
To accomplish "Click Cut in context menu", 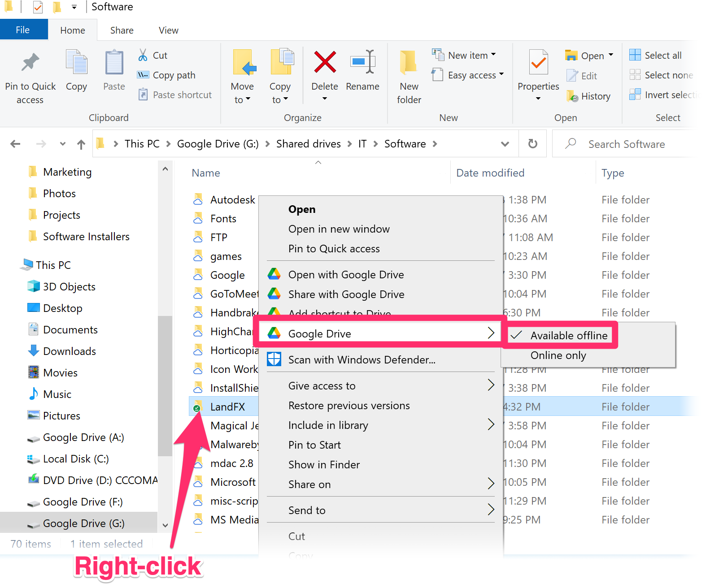I will (296, 536).
